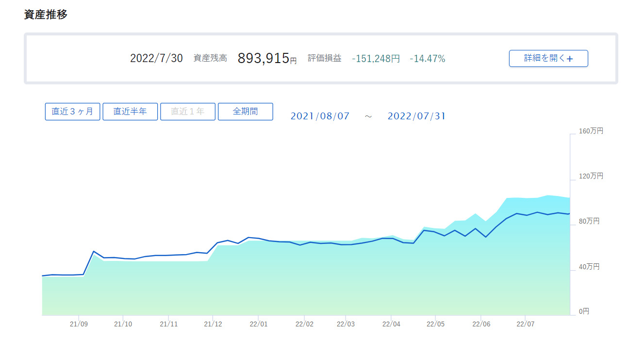
Task: Open details with 詳細を開く button
Action: 548,58
